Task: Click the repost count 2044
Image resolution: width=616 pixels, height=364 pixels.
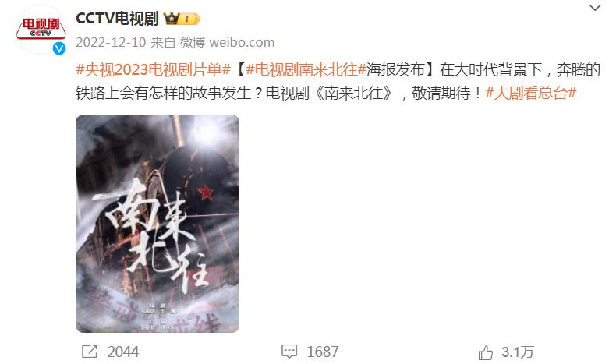Action: [123, 352]
